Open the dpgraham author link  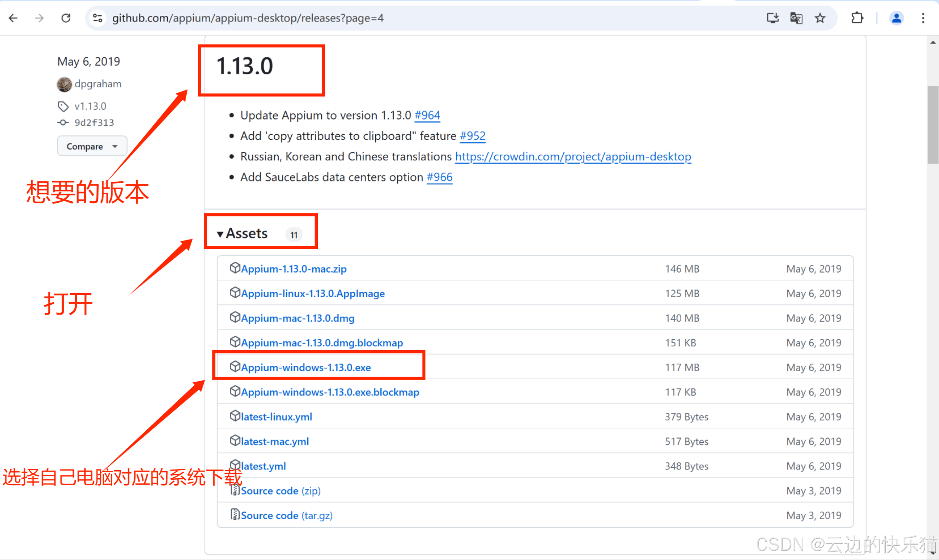98,84
